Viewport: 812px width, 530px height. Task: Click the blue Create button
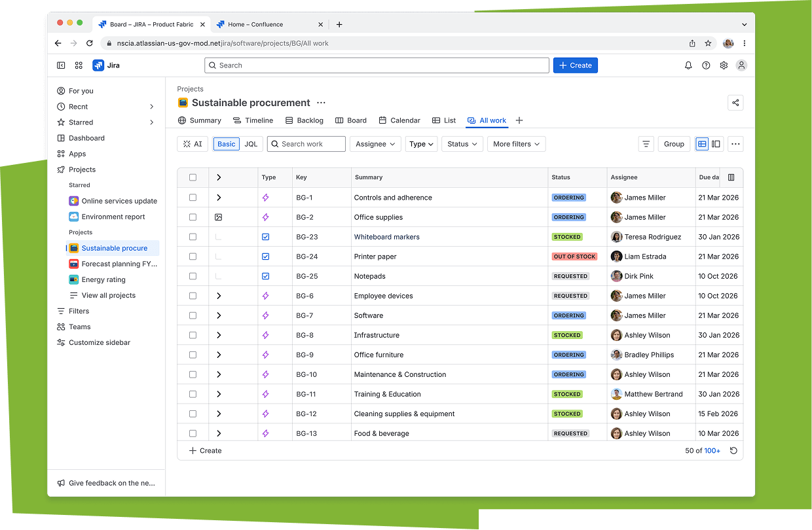(575, 65)
